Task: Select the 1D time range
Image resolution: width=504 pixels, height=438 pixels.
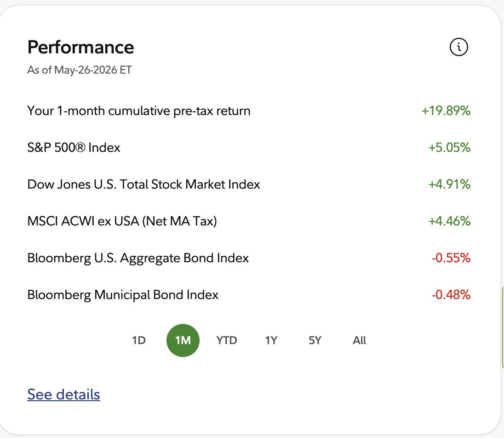Action: (139, 340)
